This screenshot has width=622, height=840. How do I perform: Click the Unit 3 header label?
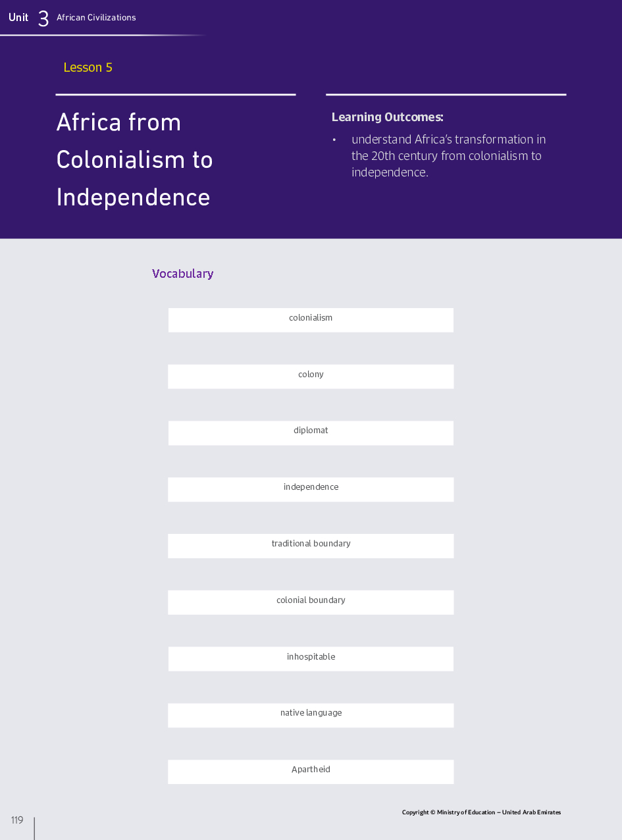coord(18,18)
